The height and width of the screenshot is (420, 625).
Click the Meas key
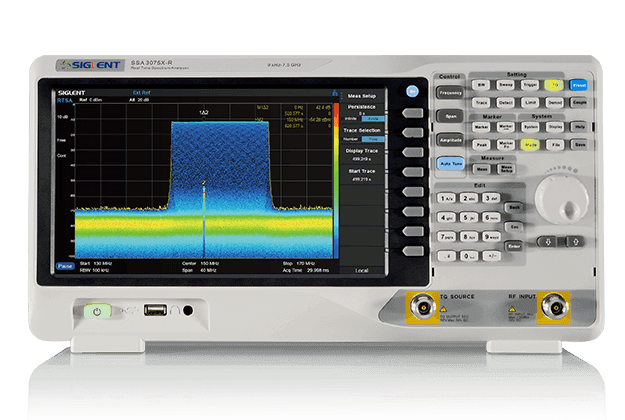482,169
